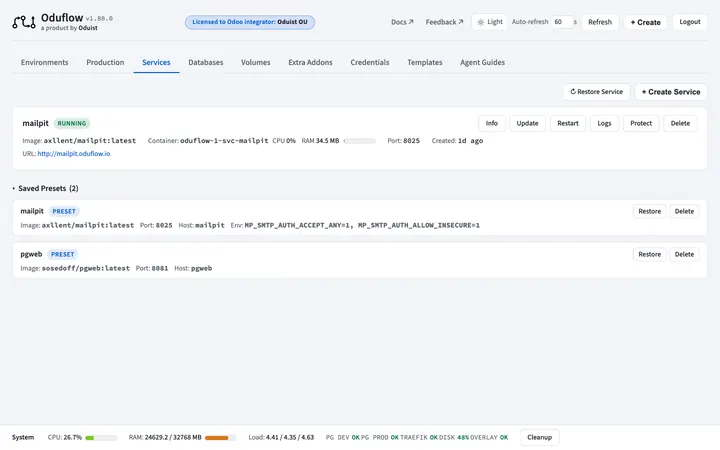View Logs for mailpit service
The image size is (720, 450).
pos(604,124)
